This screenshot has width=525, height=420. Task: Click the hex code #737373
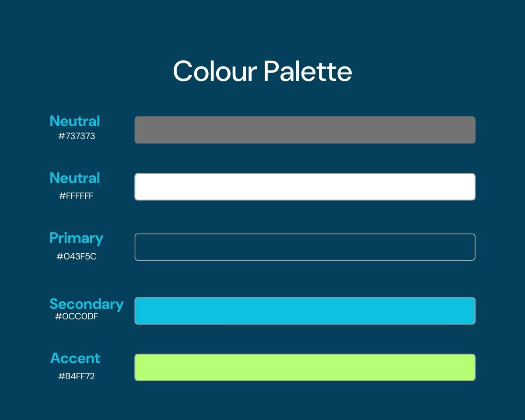pyautogui.click(x=77, y=136)
